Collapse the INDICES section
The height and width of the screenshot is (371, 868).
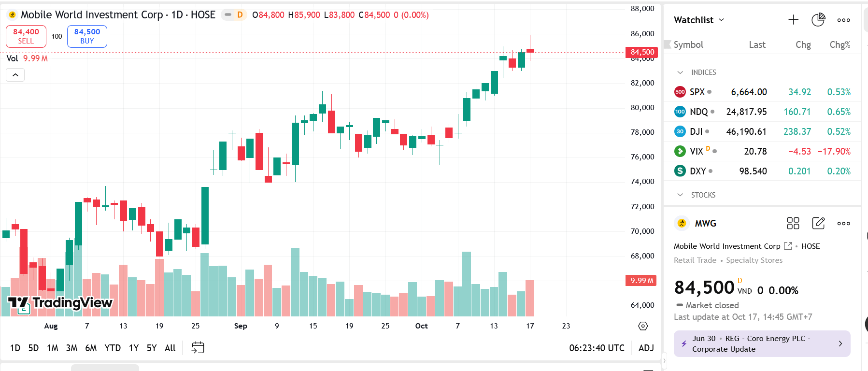681,72
